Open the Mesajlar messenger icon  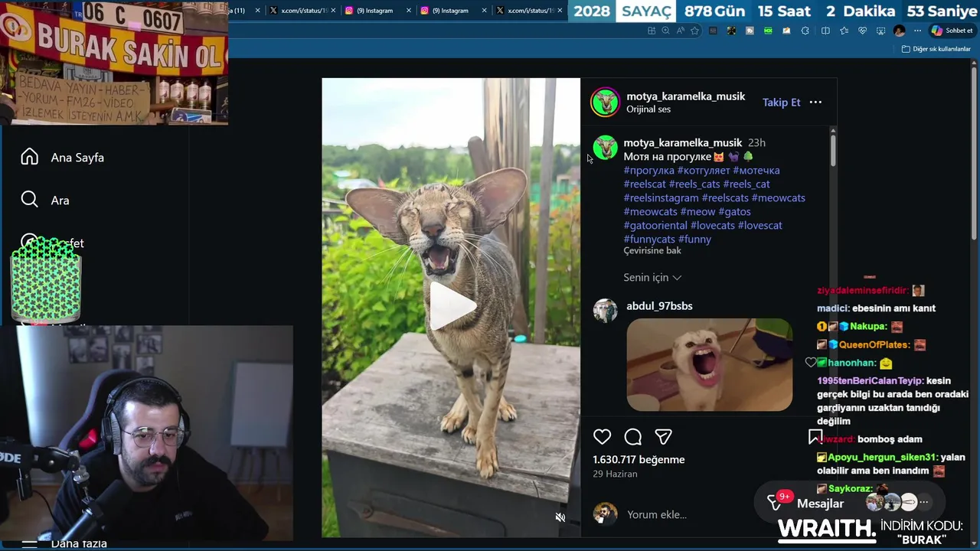(x=776, y=503)
